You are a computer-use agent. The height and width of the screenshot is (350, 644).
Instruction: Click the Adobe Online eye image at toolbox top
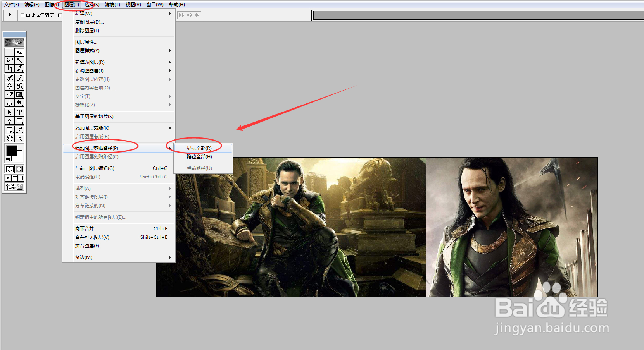pyautogui.click(x=14, y=42)
